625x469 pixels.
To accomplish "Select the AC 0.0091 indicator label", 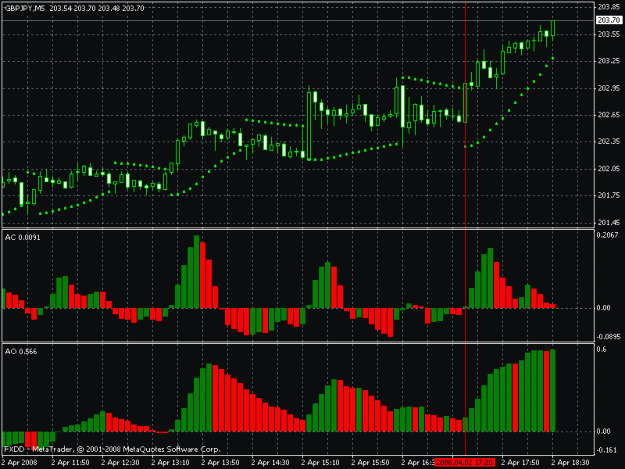I will tap(22, 237).
